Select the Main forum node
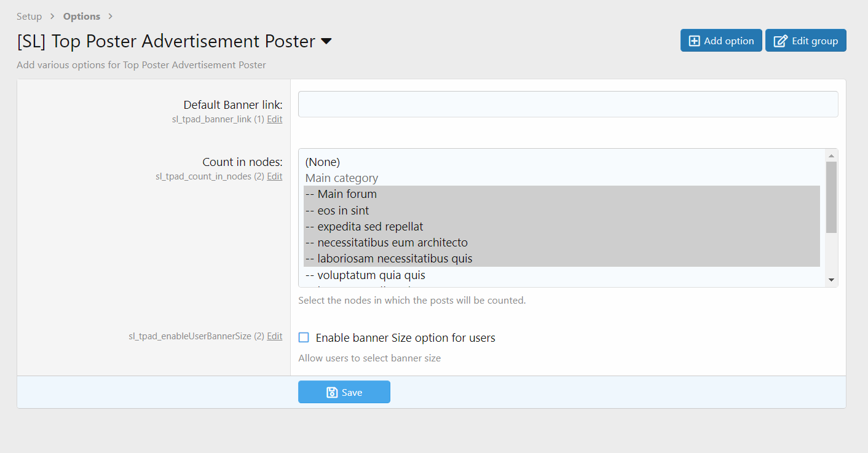Image resolution: width=868 pixels, height=453 pixels. 347,194
